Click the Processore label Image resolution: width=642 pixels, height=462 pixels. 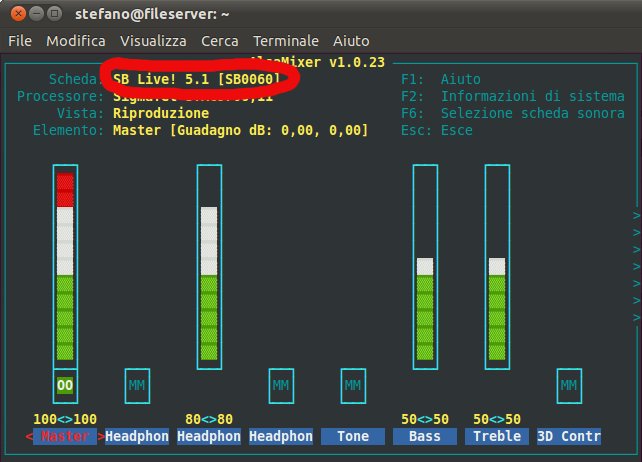point(61,96)
